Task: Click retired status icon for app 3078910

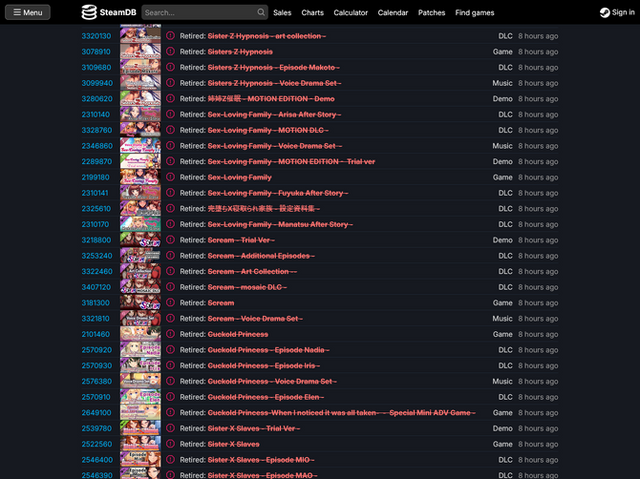Action: tap(170, 52)
